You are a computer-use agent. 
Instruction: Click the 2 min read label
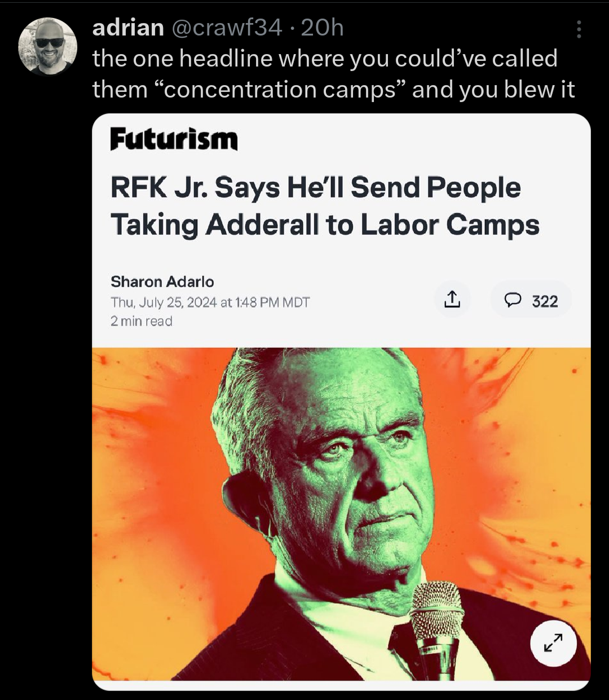pyautogui.click(x=142, y=322)
